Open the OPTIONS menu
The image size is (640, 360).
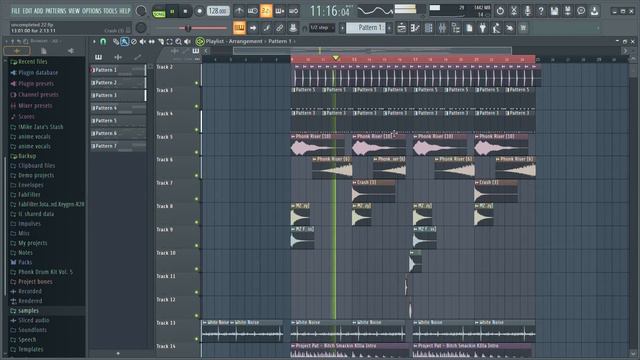point(91,11)
